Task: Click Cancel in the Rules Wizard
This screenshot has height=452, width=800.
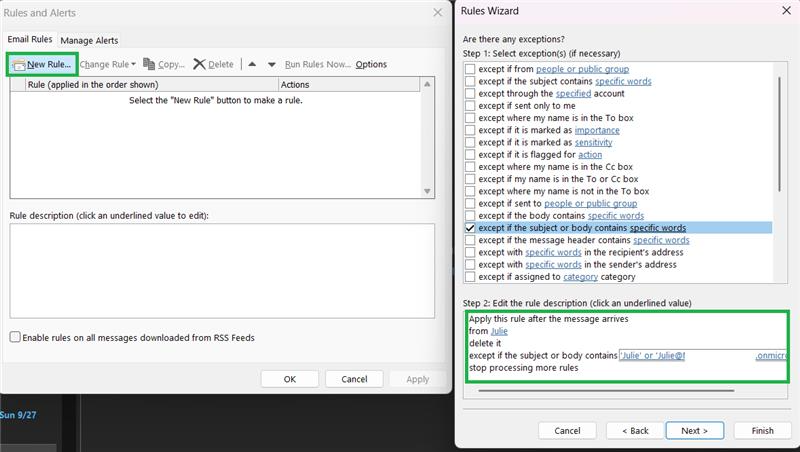Action: point(567,431)
